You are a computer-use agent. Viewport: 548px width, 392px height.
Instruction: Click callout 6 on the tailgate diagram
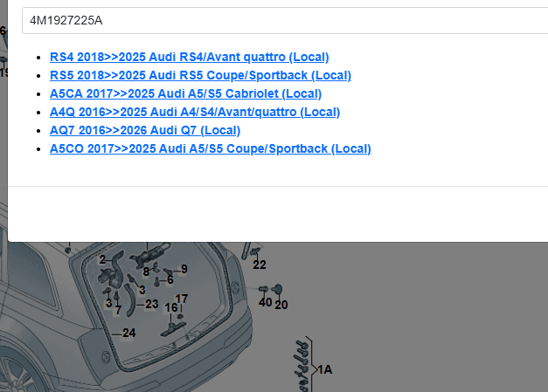click(x=170, y=280)
